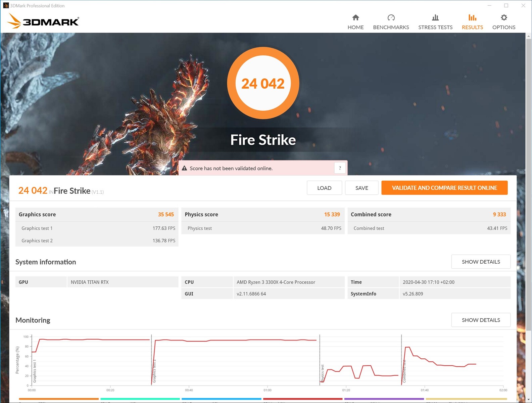Open the OPTIONS gear icon
The image size is (532, 403).
point(504,17)
